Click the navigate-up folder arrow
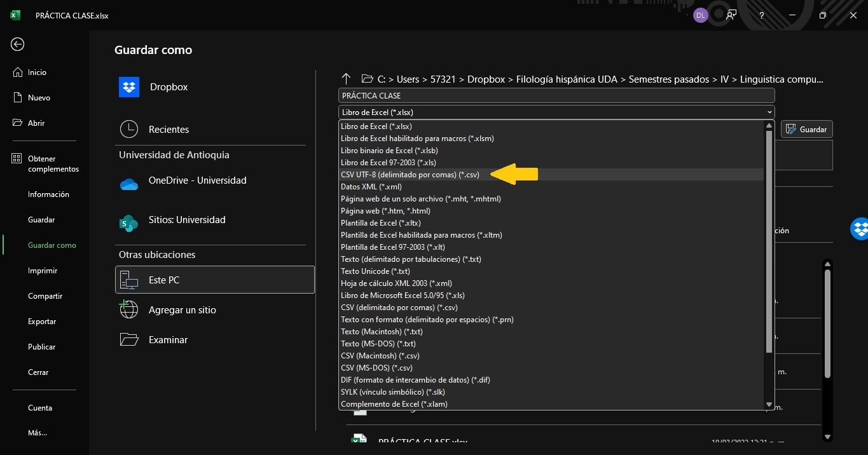Screen dimensions: 868x455 (x=345, y=79)
